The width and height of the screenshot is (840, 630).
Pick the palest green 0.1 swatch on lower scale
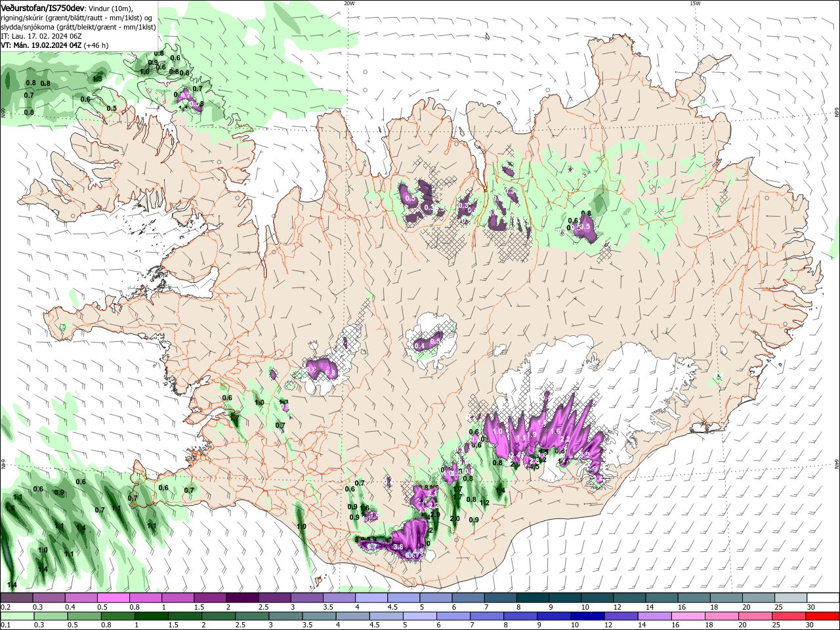(16, 616)
